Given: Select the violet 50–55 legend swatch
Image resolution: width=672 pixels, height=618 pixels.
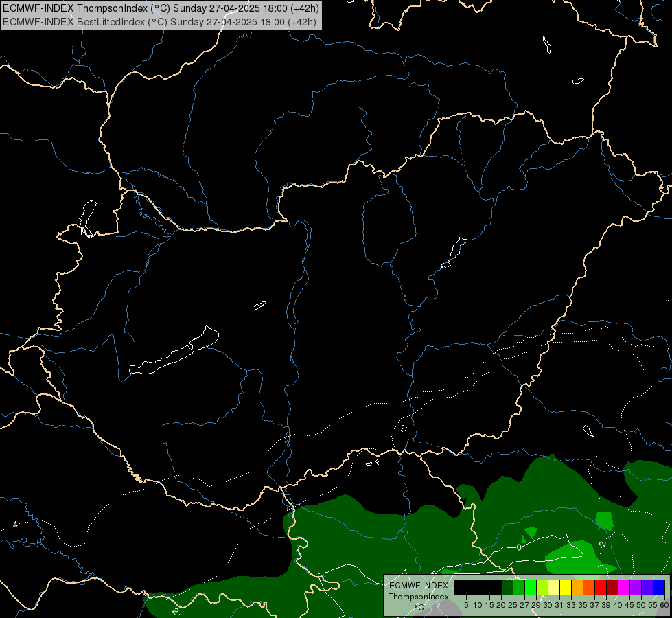Looking at the screenshot, I should (647, 587).
